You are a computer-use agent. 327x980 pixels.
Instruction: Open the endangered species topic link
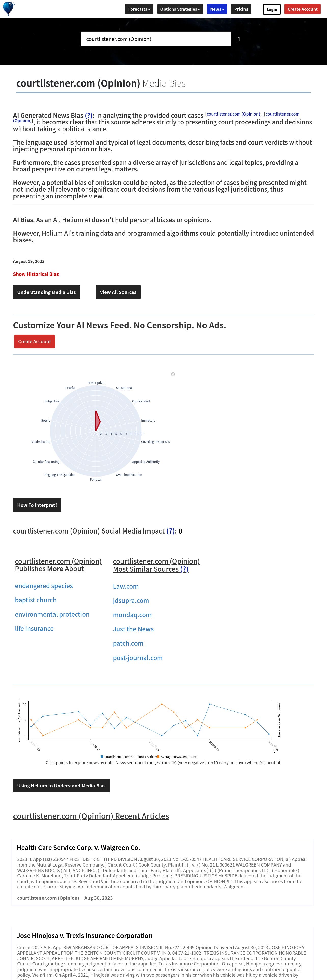point(44,586)
